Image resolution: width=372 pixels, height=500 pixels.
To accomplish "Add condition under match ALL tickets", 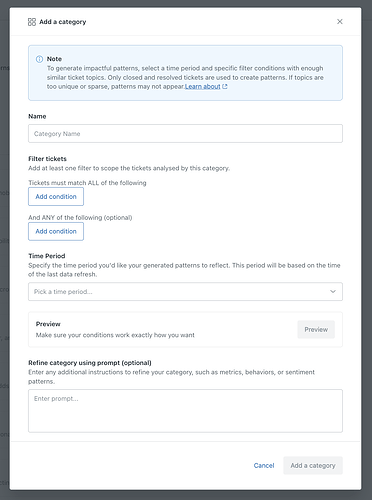I will tap(56, 197).
